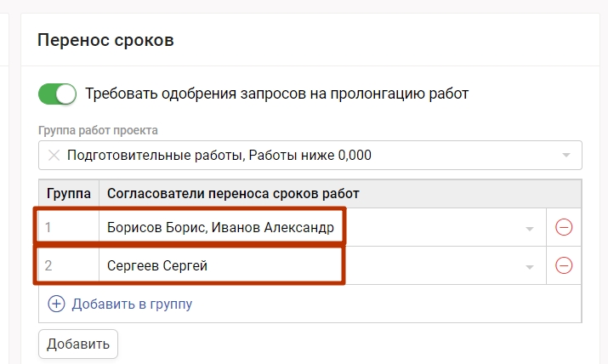Click the circled plus icon to add to group

coord(56,304)
